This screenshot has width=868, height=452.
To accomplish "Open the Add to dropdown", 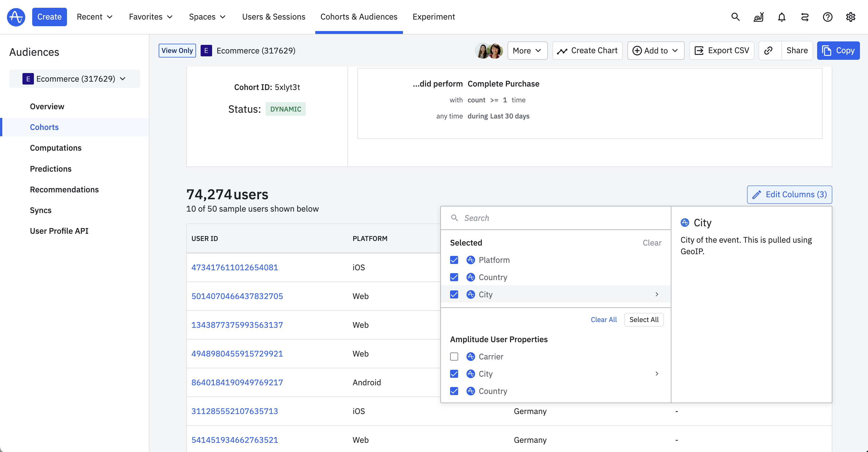I will [x=655, y=51].
